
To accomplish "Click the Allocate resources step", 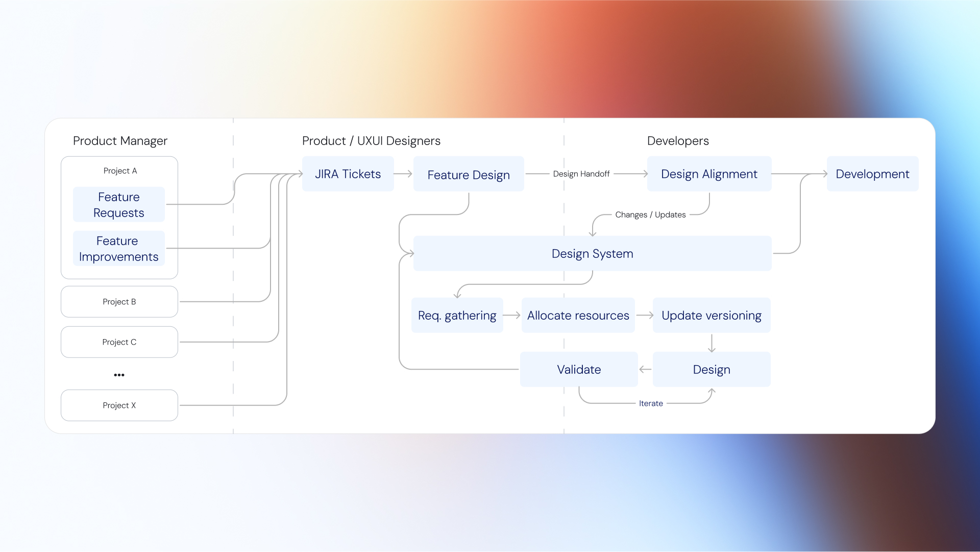I will (x=578, y=316).
